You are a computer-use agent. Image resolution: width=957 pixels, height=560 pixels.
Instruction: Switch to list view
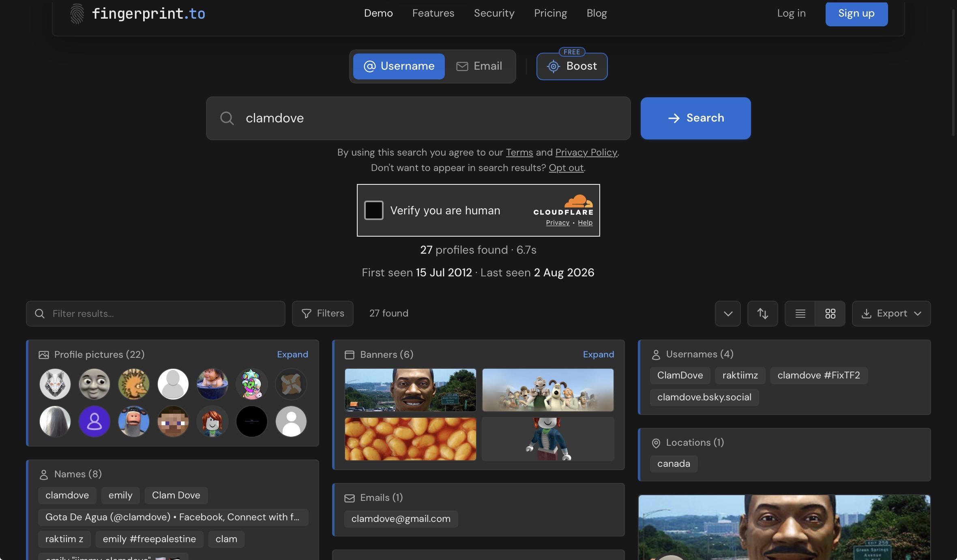pos(800,313)
